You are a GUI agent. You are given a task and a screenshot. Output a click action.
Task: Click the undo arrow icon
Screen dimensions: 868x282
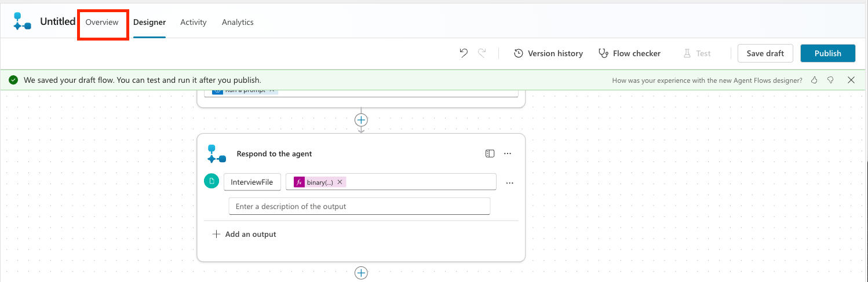(x=463, y=53)
